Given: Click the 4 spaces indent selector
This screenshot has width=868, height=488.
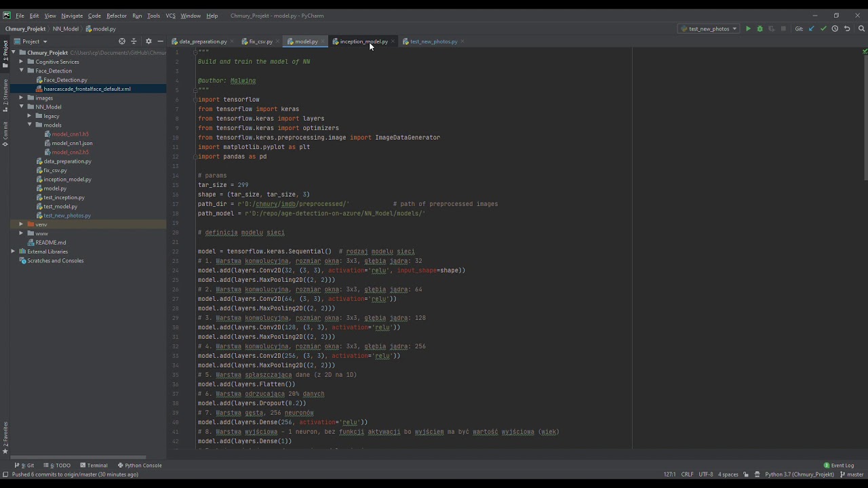Looking at the screenshot, I should click(x=728, y=474).
